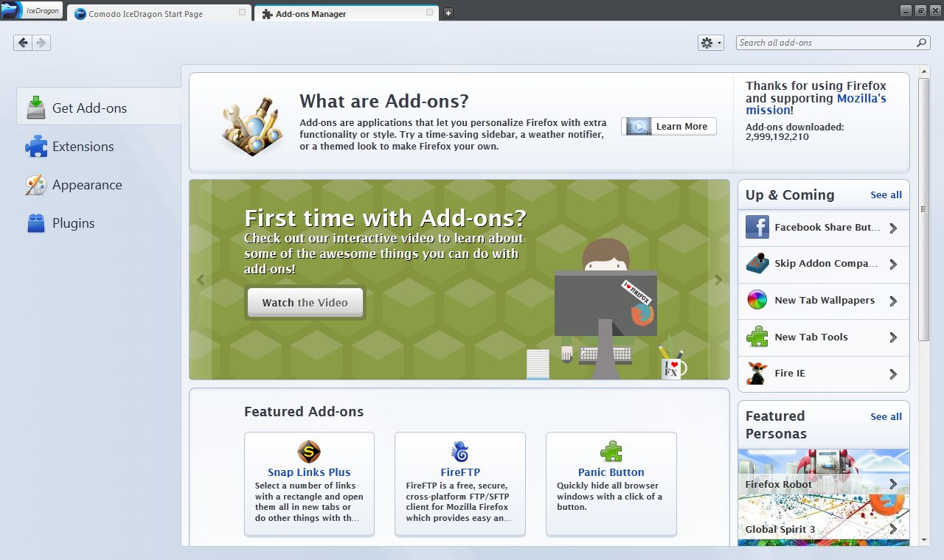Click the Plugins blue brick icon
The height and width of the screenshot is (560, 944).
coord(35,223)
